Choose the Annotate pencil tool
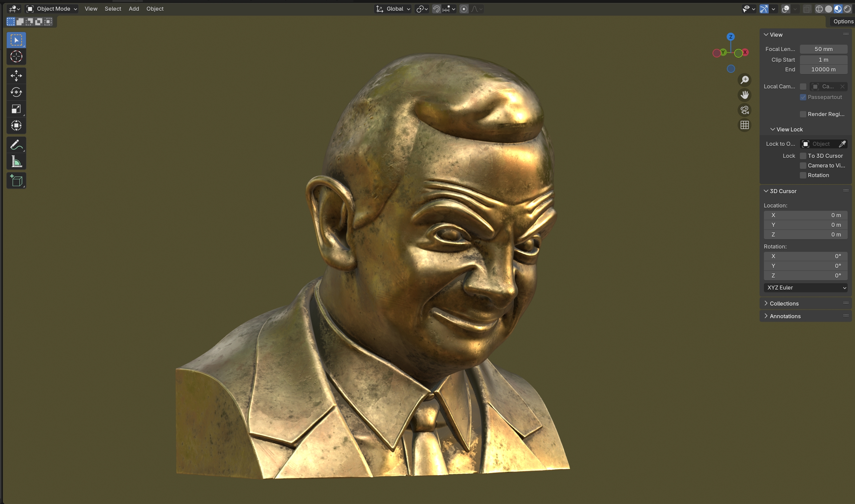 [16, 145]
